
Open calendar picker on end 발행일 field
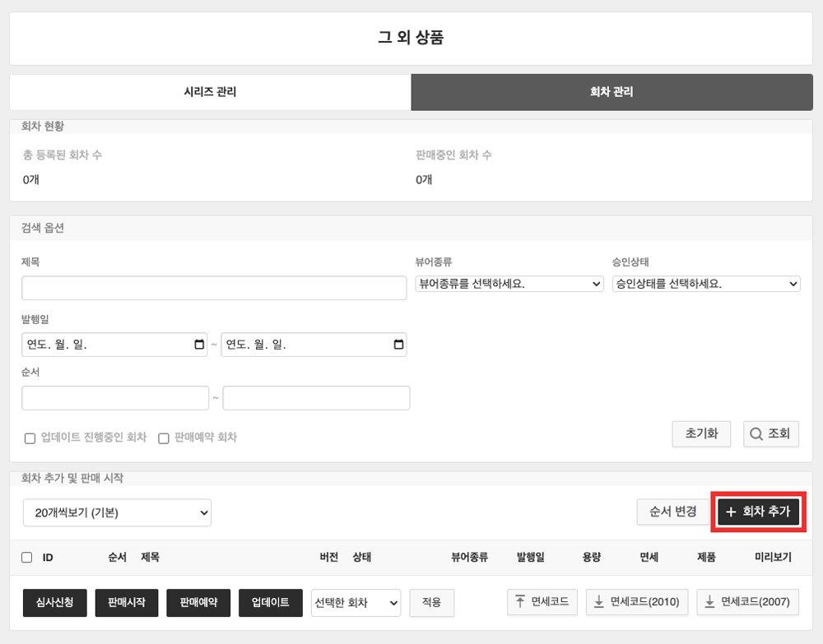[x=398, y=345]
